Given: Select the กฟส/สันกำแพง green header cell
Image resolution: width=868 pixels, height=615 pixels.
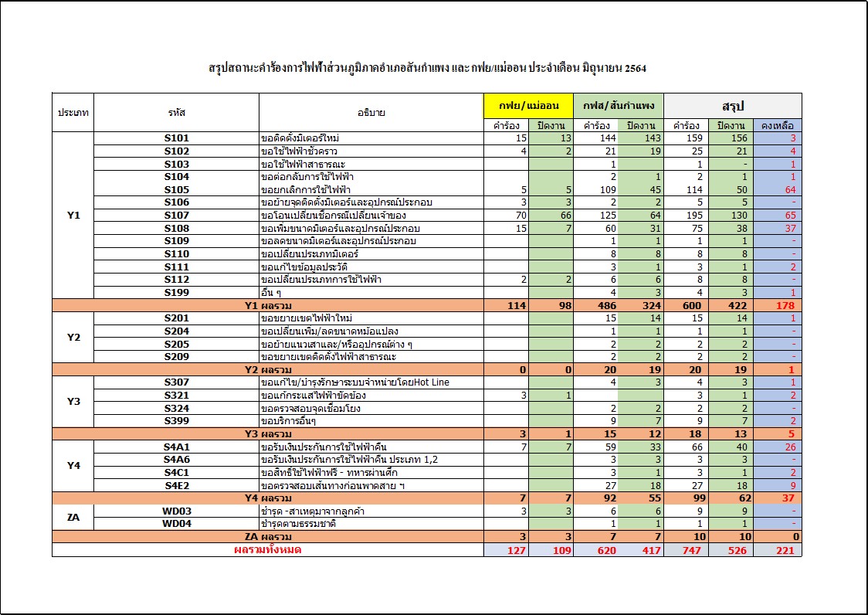Looking at the screenshot, I should (x=619, y=106).
